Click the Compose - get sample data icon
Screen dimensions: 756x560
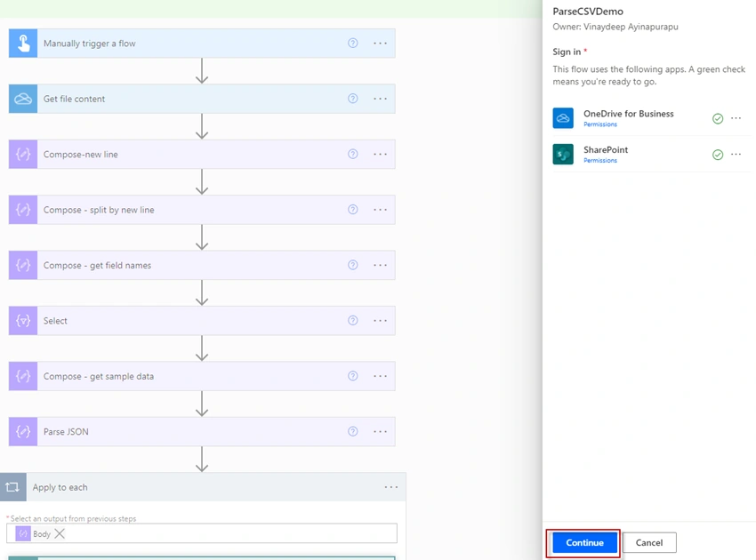point(23,376)
